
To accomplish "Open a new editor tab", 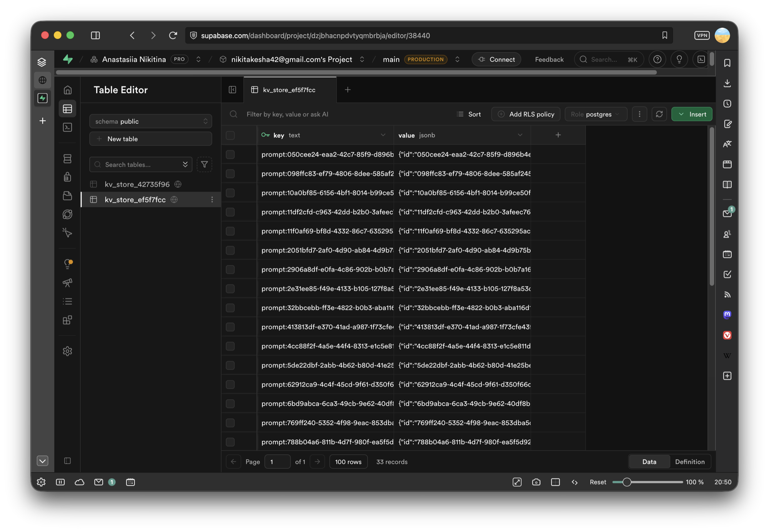I will 348,90.
